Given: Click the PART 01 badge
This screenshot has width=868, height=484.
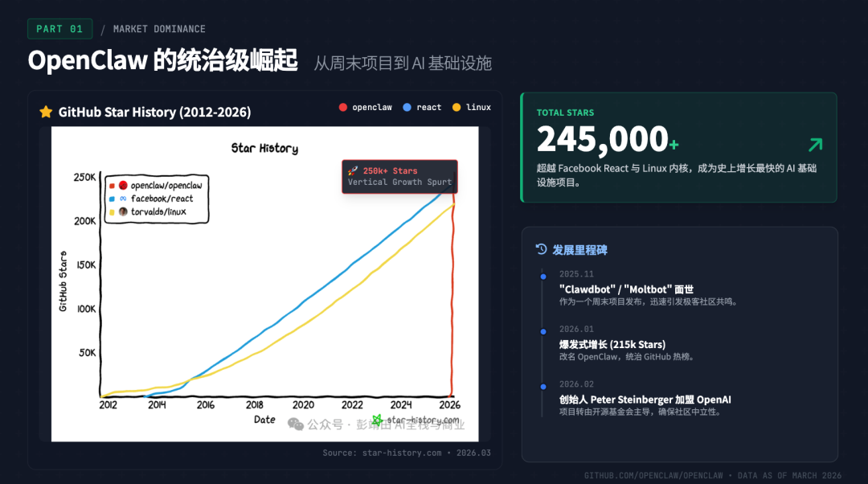Looking at the screenshot, I should [x=59, y=29].
